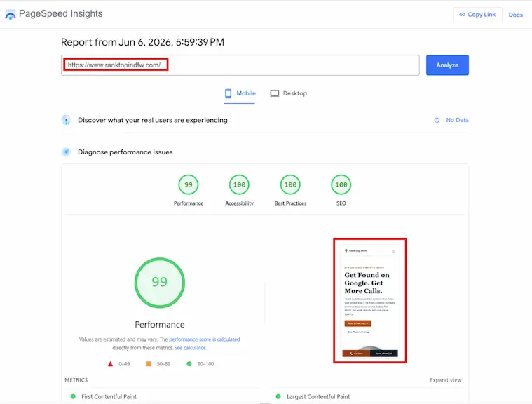Click the green circle 90–100 legend icon
The height and width of the screenshot is (404, 532).
pyautogui.click(x=189, y=364)
